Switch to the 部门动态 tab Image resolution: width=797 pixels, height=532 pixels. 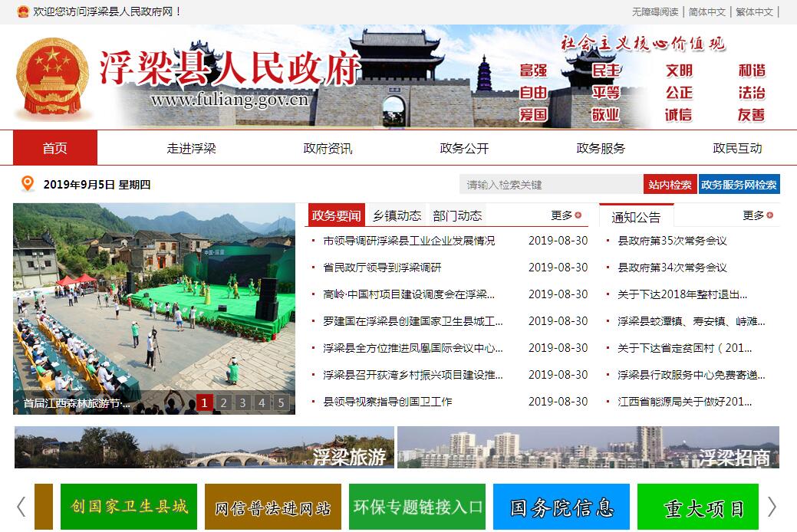tap(457, 215)
